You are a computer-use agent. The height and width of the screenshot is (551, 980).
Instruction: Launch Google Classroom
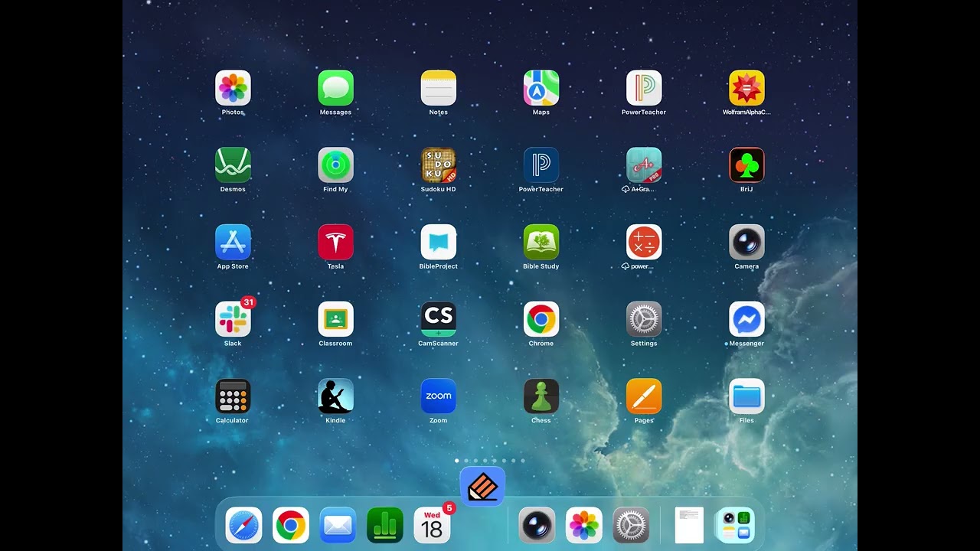coord(335,319)
